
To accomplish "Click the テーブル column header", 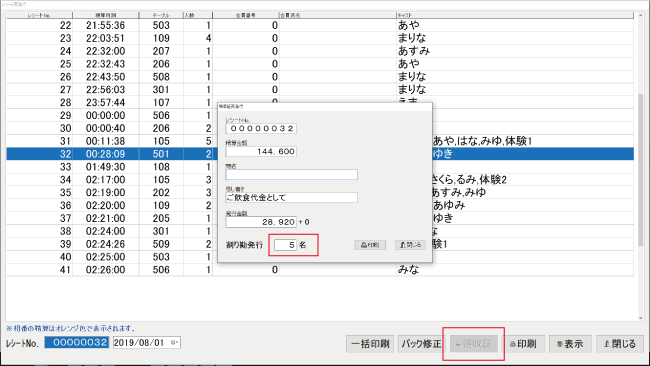I will 161,15.
